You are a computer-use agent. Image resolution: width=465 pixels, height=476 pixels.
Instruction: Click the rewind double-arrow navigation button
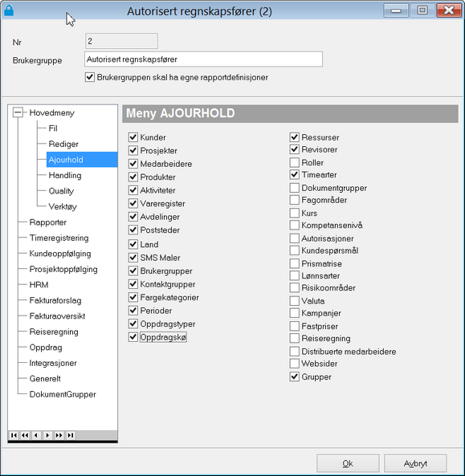[x=25, y=435]
